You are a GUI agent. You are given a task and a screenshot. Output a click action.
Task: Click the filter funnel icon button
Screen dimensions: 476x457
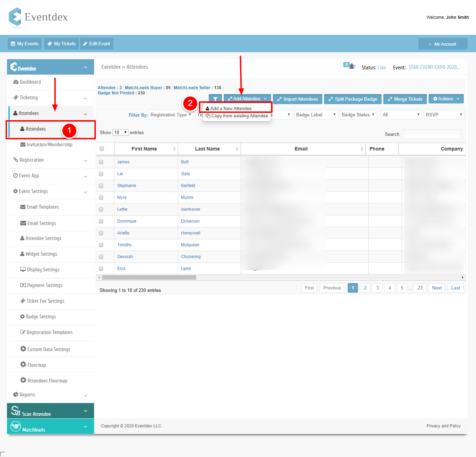point(215,99)
